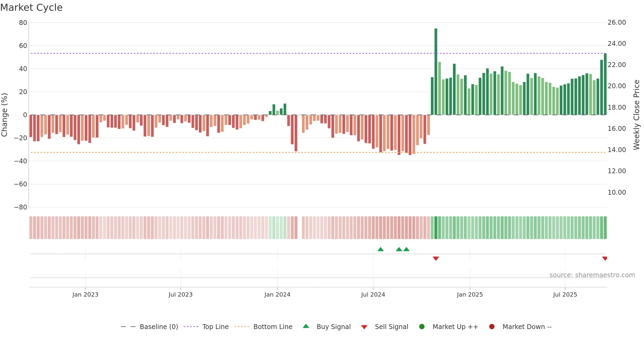Click the green Market Up legend dot
The width and height of the screenshot is (644, 362).
click(x=422, y=327)
